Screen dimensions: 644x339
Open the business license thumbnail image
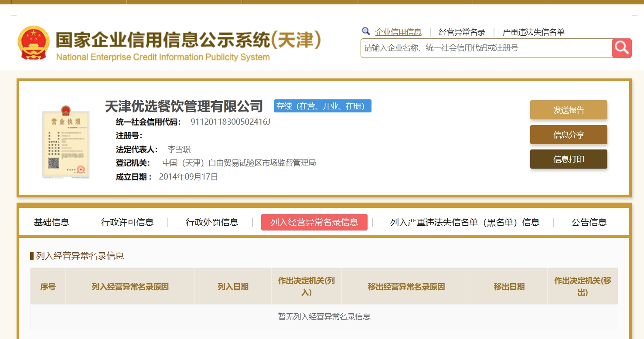click(66, 142)
